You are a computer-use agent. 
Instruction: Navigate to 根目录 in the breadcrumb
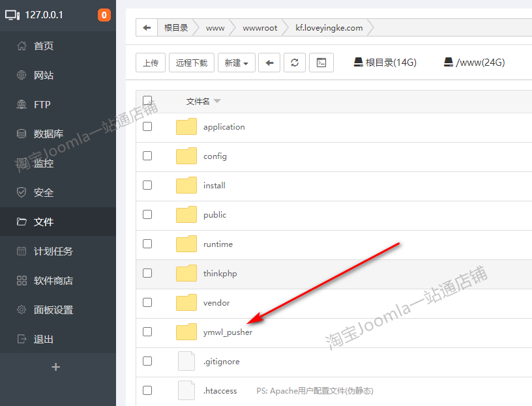click(176, 28)
